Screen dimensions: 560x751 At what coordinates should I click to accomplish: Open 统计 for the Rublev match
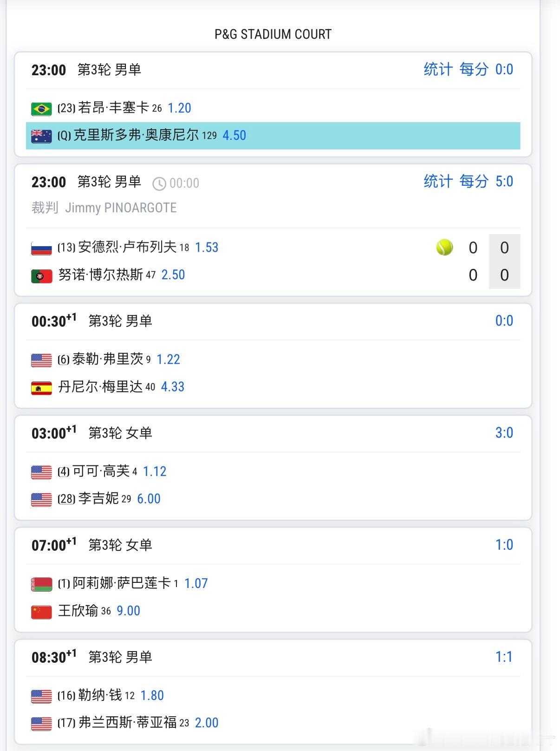[438, 181]
